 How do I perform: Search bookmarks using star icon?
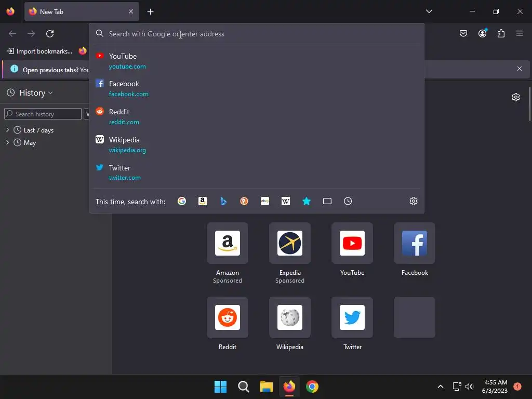[307, 201]
